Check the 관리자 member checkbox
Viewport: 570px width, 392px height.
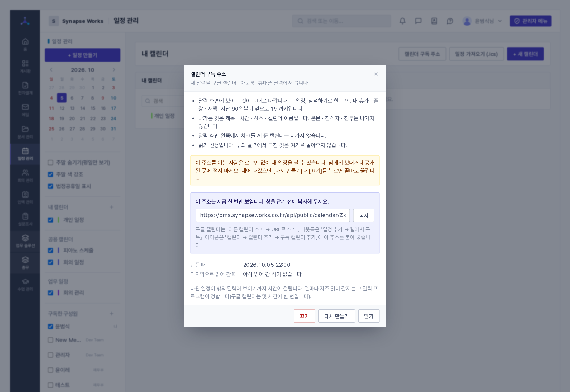pos(50,355)
